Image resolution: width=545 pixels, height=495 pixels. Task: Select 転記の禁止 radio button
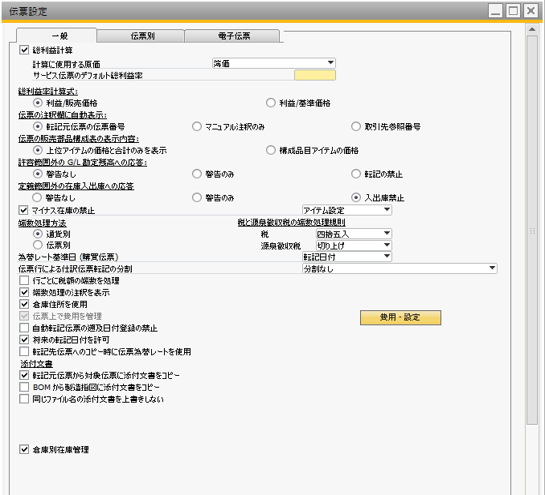[x=356, y=174]
